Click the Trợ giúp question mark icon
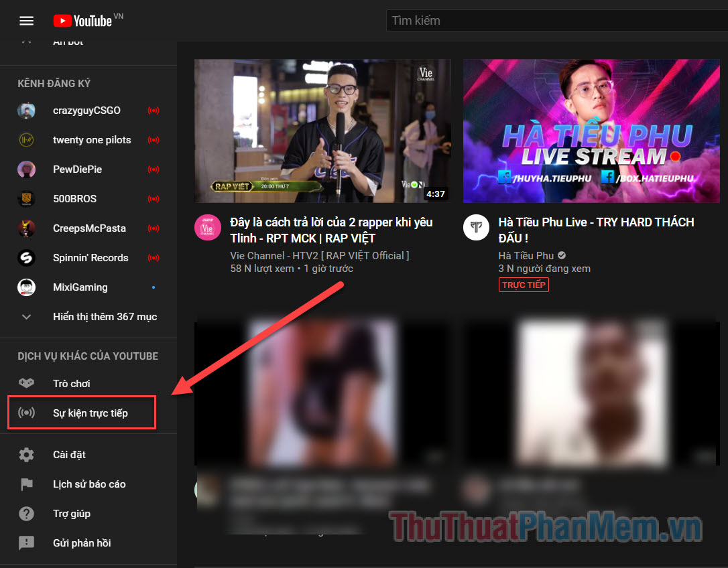The width and height of the screenshot is (728, 568). (26, 514)
